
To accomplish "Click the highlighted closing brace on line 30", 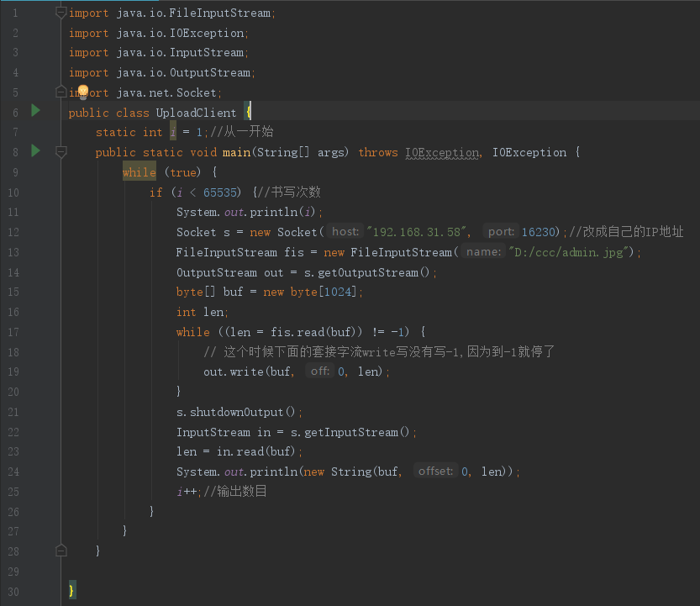I will [x=71, y=590].
